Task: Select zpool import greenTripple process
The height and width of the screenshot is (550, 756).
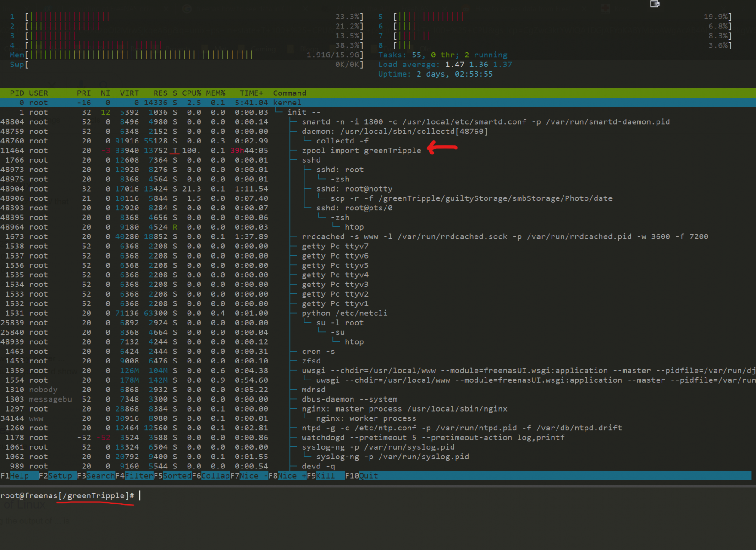Action: click(378, 151)
